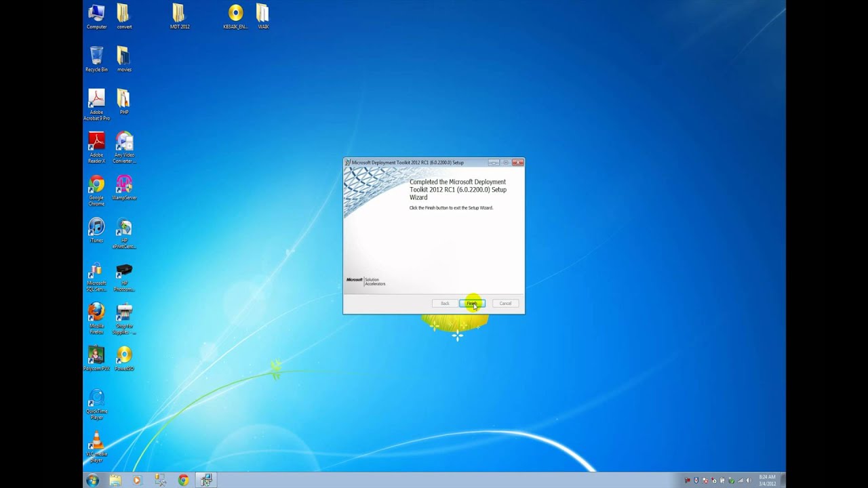Minimize the MDT 2012 Setup window
The image size is (868, 488).
pos(494,163)
